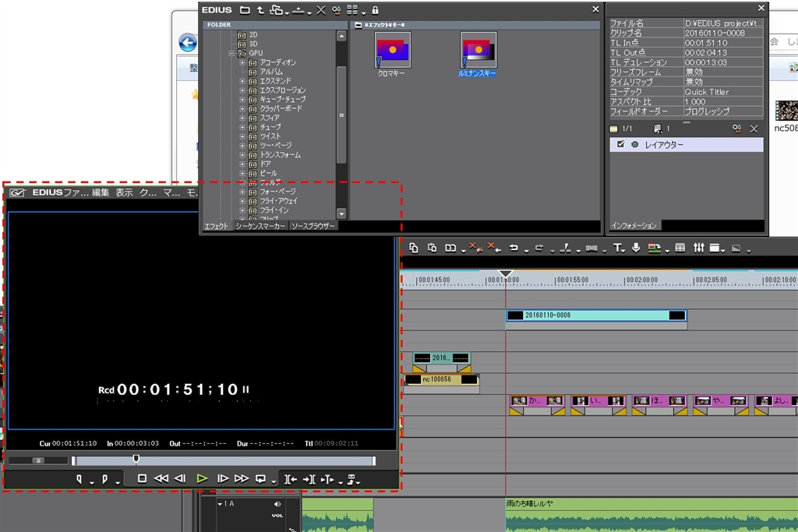Open effect setup dialog in information palette
The height and width of the screenshot is (532, 798).
736,129
